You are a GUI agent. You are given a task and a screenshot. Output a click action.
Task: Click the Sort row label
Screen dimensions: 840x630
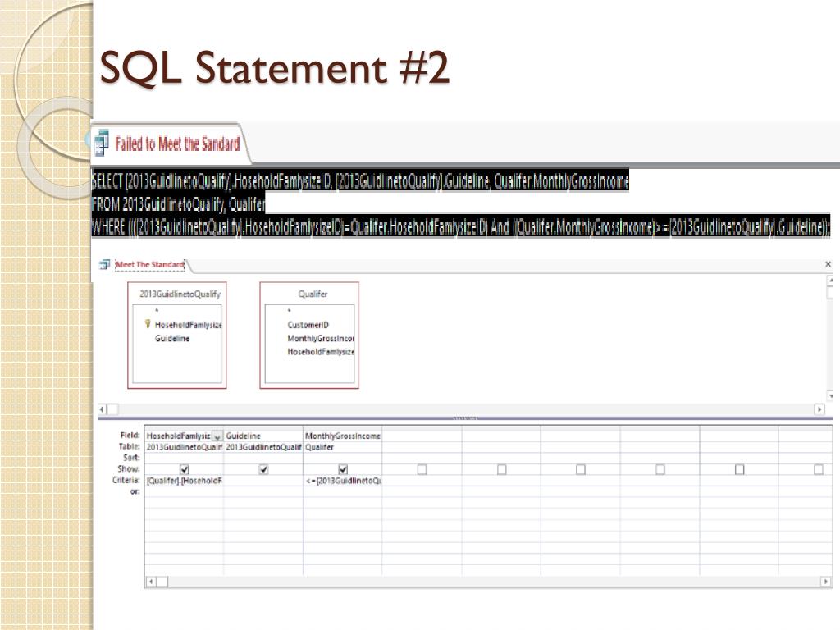click(131, 458)
